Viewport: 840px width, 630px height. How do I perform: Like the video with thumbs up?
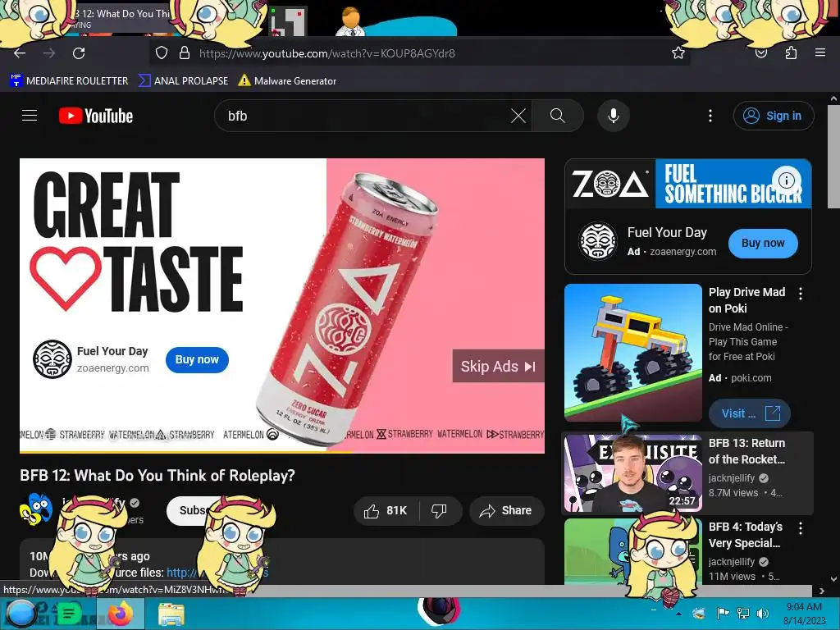click(386, 511)
